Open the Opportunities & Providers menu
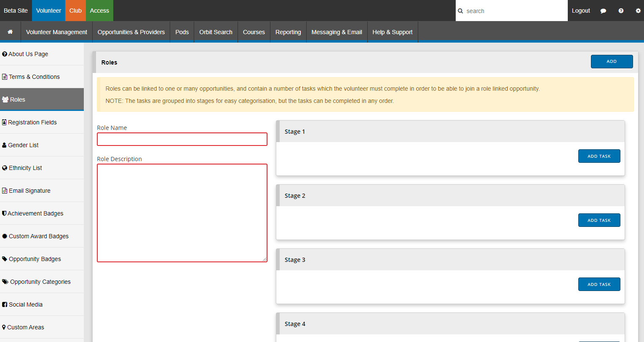Viewport: 644px width, 342px height. click(131, 32)
